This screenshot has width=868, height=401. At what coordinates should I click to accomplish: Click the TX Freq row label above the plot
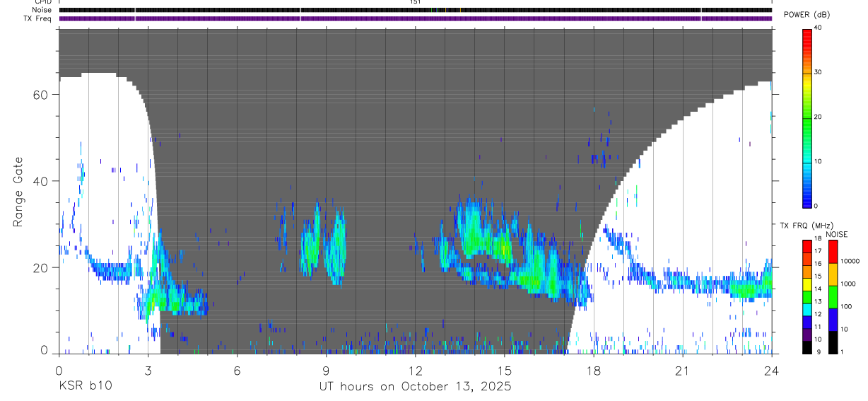click(38, 18)
